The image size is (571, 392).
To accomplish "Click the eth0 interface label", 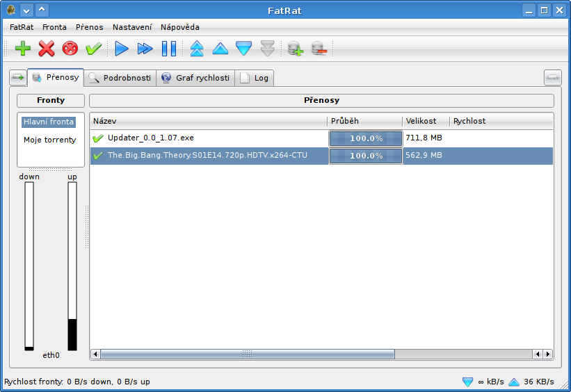I will coord(51,355).
